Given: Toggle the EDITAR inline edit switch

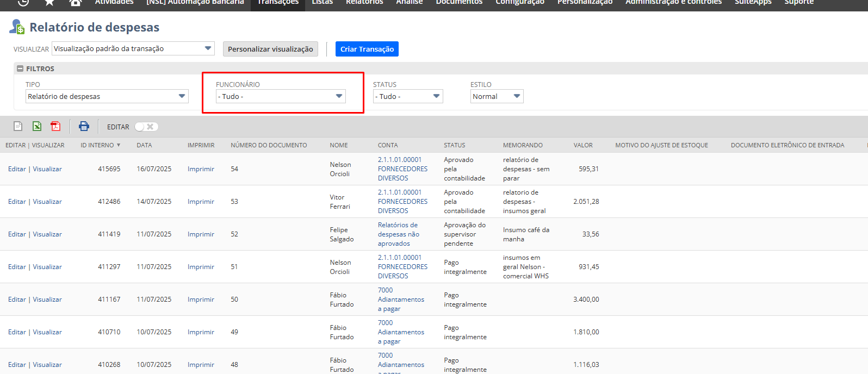Looking at the screenshot, I should (146, 127).
